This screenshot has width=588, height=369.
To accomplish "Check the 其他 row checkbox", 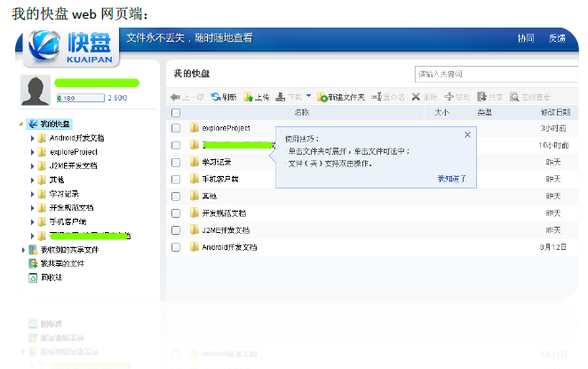I will pyautogui.click(x=176, y=196).
